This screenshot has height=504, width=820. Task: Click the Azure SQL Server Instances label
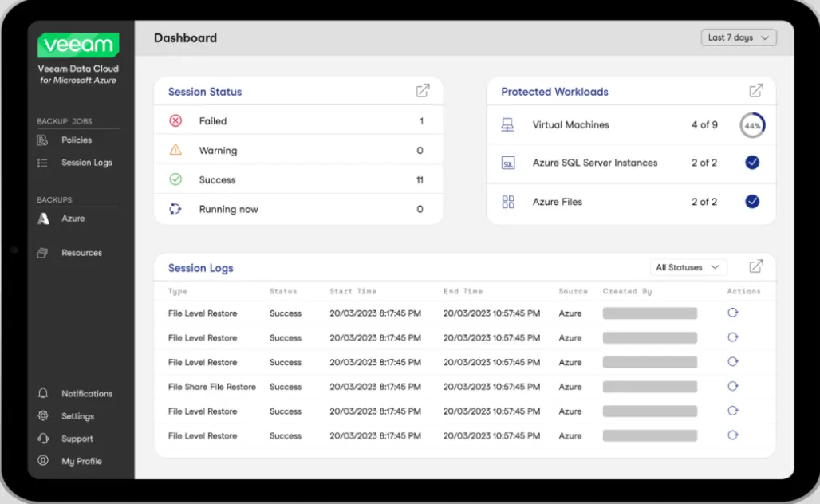pos(595,163)
